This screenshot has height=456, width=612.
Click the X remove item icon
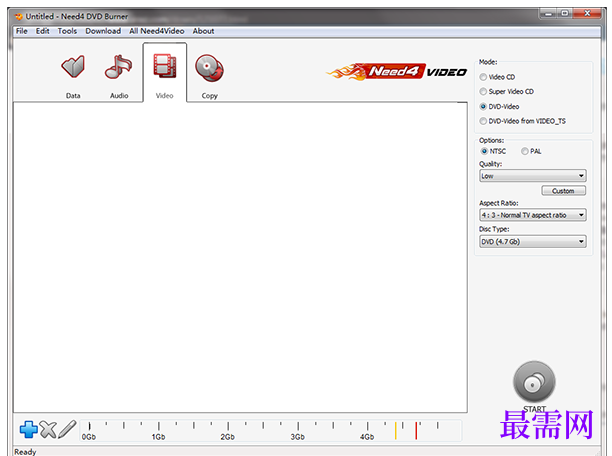click(48, 429)
